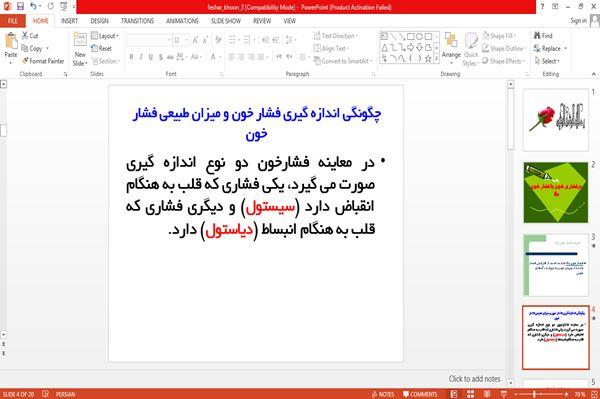The width and height of the screenshot is (600, 399).
Task: Click the Save disk icon in title bar
Action: click(20, 7)
